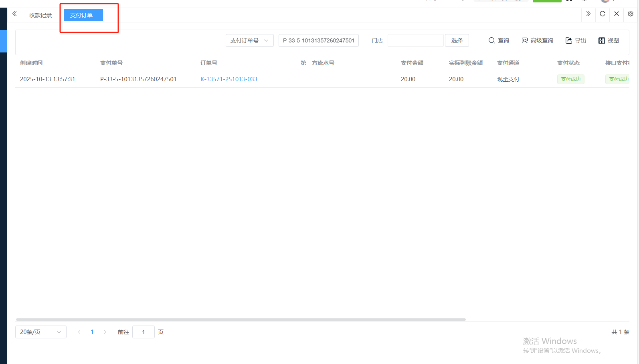
Task: Open order link K-33571-251013-033
Action: click(229, 79)
